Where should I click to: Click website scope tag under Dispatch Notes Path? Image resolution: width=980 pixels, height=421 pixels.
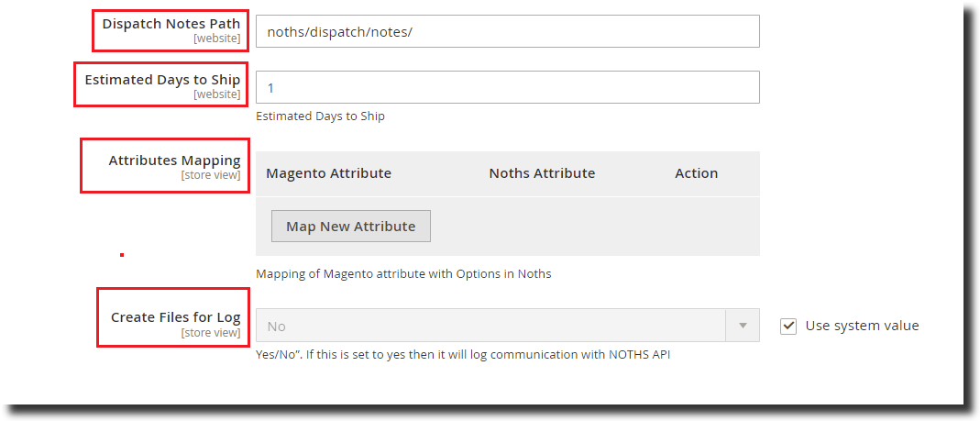click(x=216, y=39)
